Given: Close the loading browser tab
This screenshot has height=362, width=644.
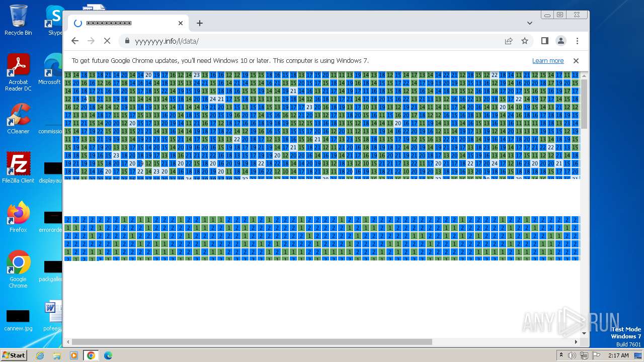Looking at the screenshot, I should coord(181,23).
